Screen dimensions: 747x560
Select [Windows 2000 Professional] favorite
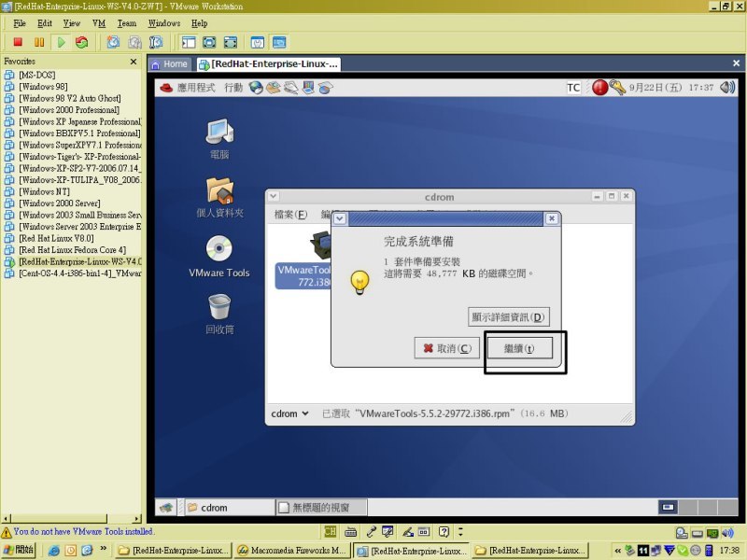point(69,110)
